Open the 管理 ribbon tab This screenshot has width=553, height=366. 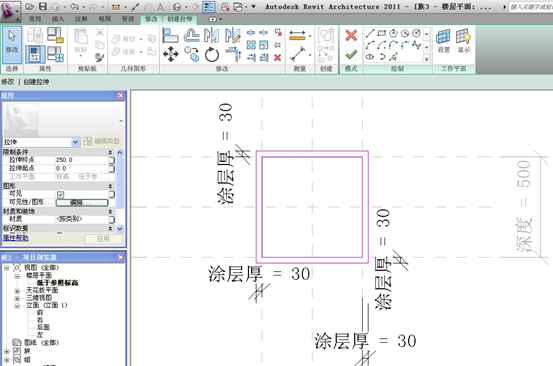128,19
